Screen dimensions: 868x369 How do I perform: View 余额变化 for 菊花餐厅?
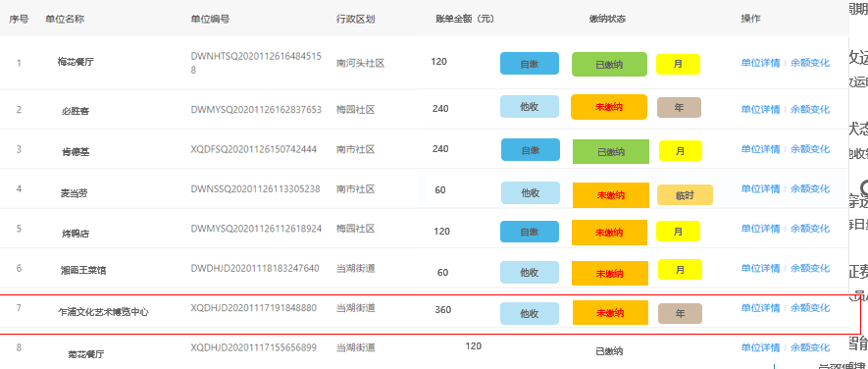point(810,348)
